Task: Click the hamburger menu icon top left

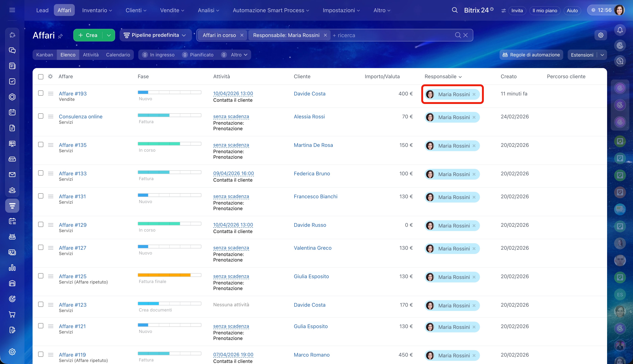Action: click(12, 10)
